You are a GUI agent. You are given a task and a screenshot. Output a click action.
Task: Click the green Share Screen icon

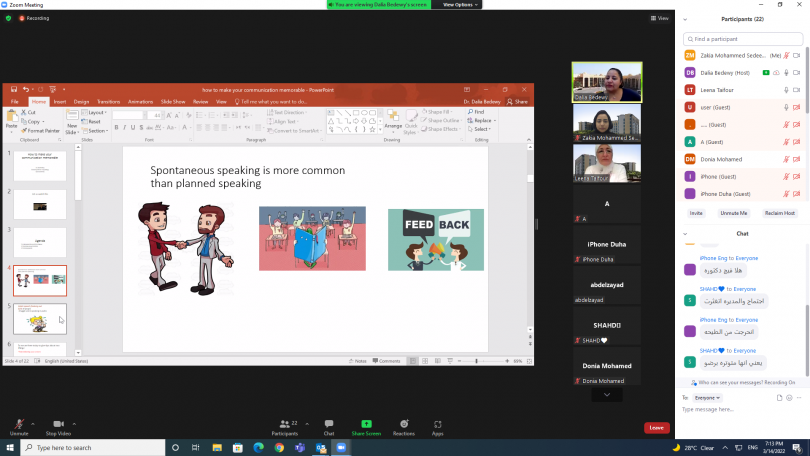point(366,424)
